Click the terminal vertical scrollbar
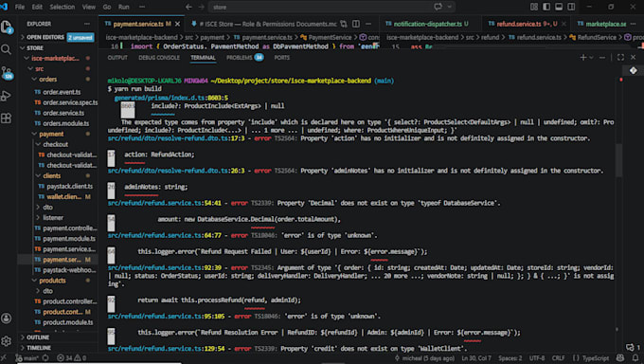This screenshot has height=364, width=644. [619, 160]
